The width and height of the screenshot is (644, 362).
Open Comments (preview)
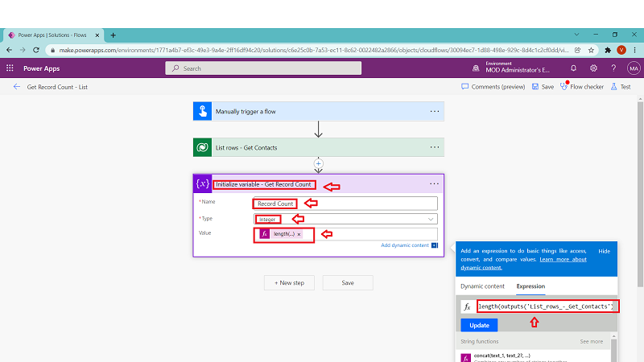tap(493, 87)
